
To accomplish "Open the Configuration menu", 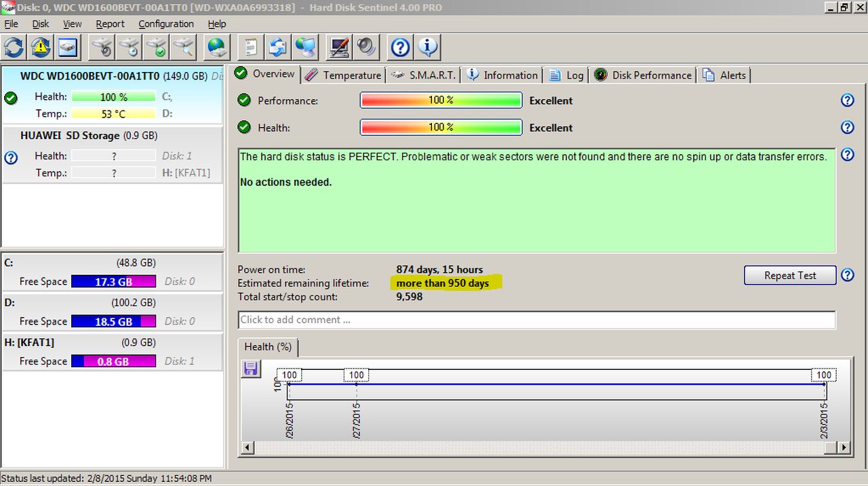I will (166, 24).
